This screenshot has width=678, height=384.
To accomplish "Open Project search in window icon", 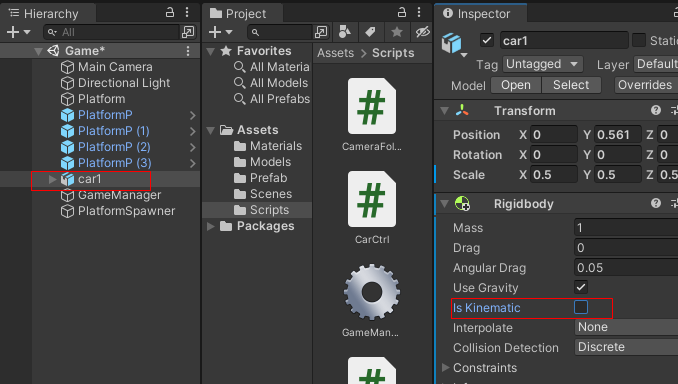I will coord(321,32).
